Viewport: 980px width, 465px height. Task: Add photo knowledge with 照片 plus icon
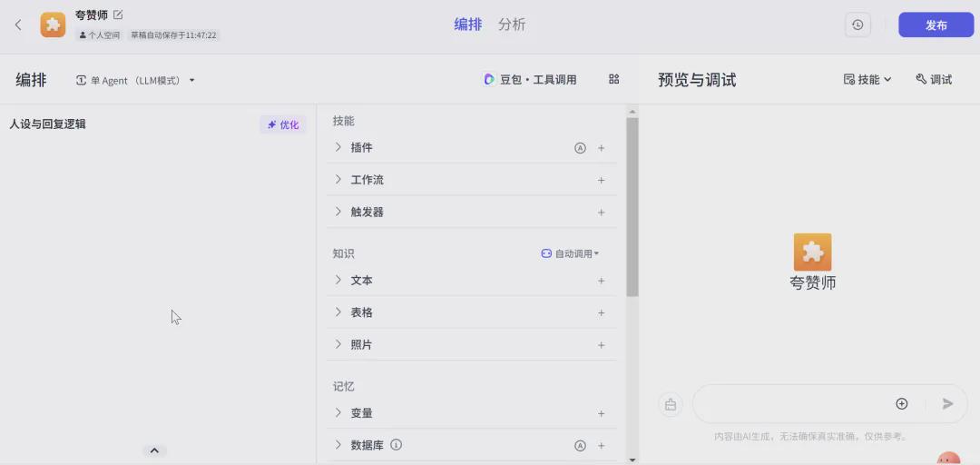(602, 345)
